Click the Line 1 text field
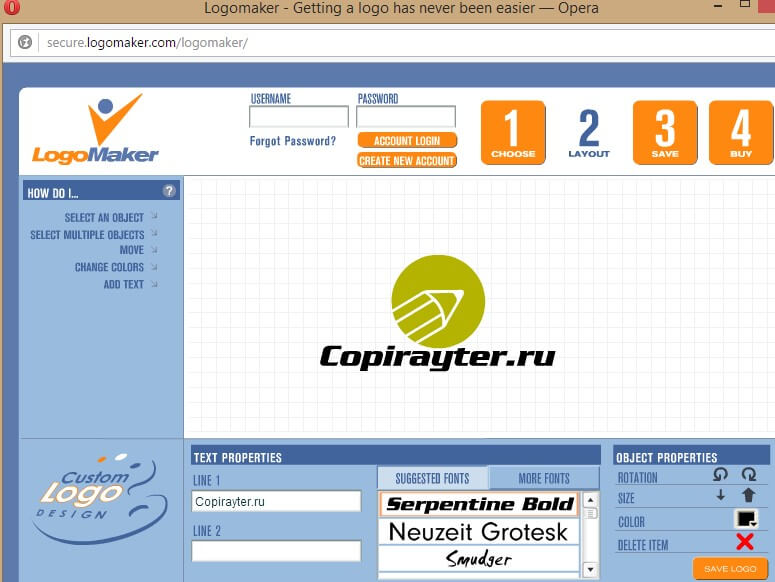This screenshot has width=775, height=582. [276, 501]
